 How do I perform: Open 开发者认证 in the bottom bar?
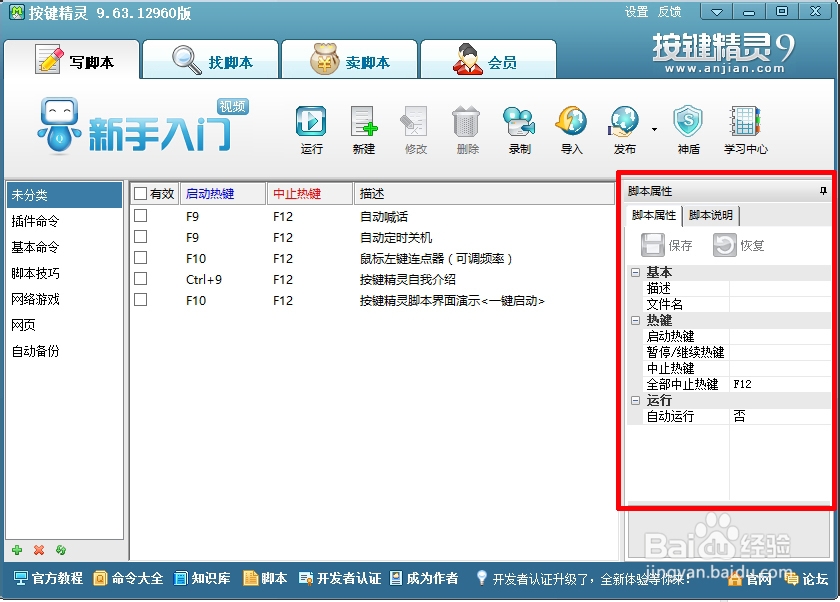[340, 578]
